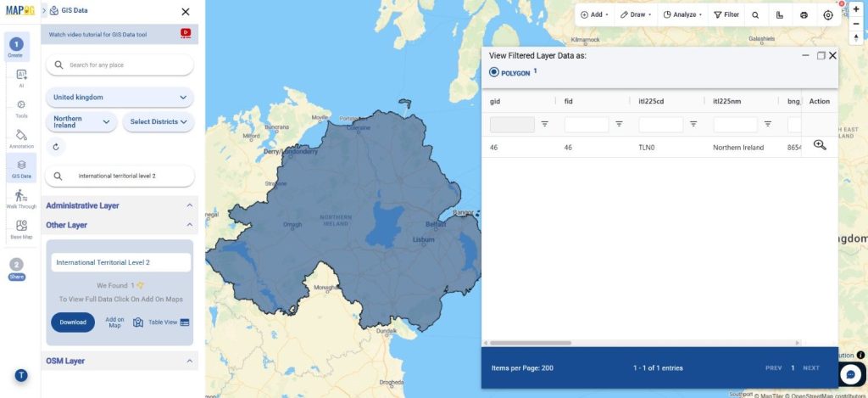This screenshot has width=868, height=398.
Task: Go to PREV page of table
Action: [773, 368]
